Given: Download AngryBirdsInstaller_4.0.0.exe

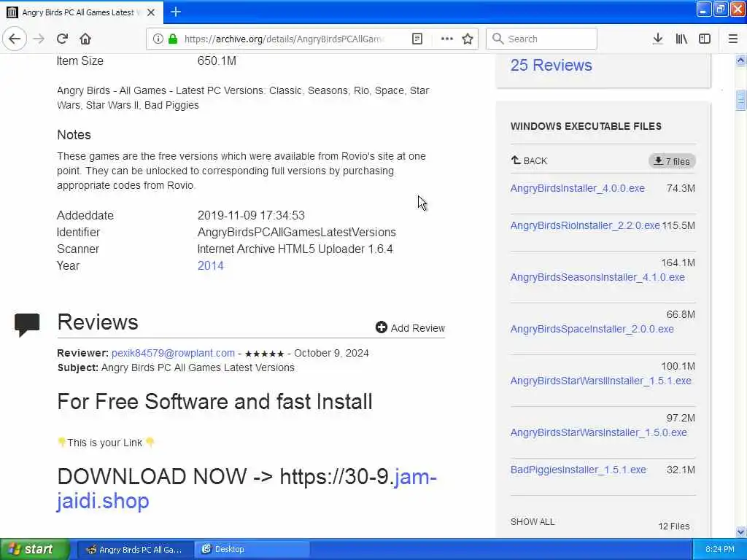Looking at the screenshot, I should point(578,188).
